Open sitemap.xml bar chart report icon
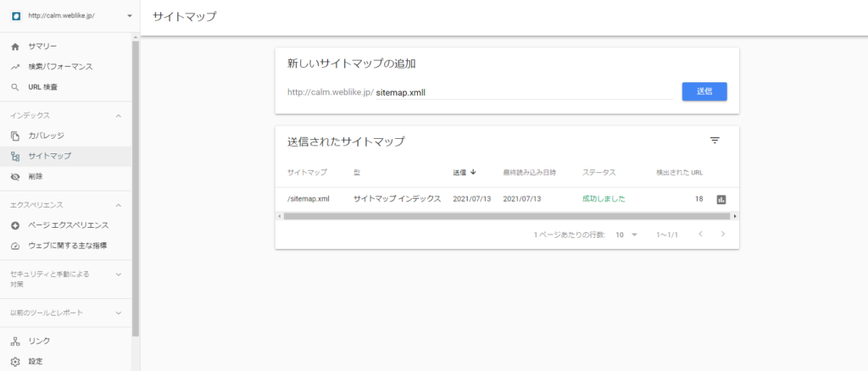This screenshot has width=868, height=371. 721,199
